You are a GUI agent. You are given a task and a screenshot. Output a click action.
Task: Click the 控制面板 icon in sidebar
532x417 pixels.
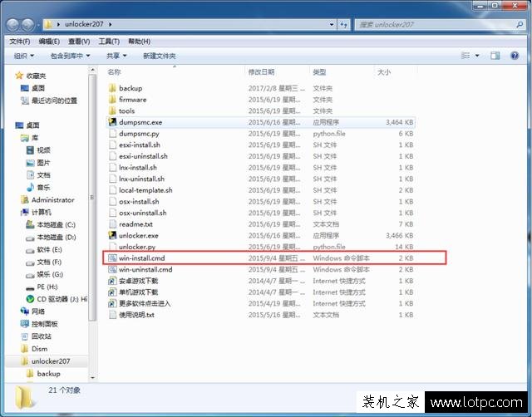25,324
